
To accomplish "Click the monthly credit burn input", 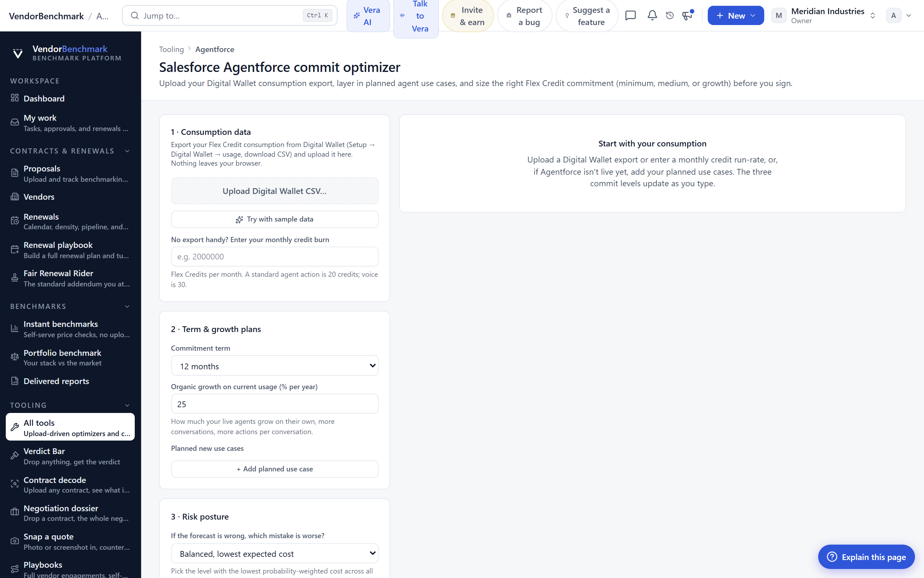I will pos(275,257).
